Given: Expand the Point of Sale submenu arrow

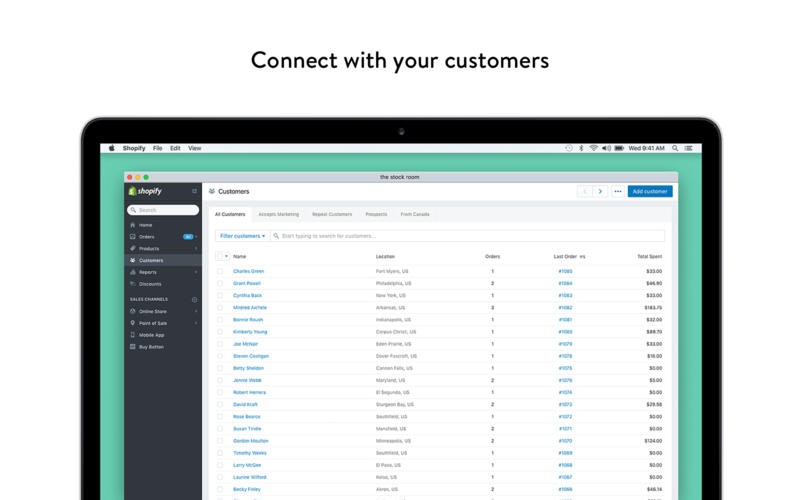Looking at the screenshot, I should point(196,323).
